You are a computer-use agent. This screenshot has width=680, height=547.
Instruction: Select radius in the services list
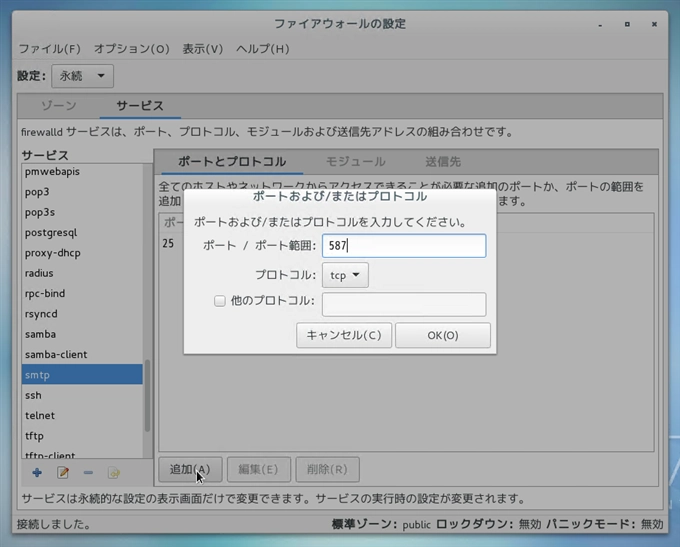[x=82, y=273]
